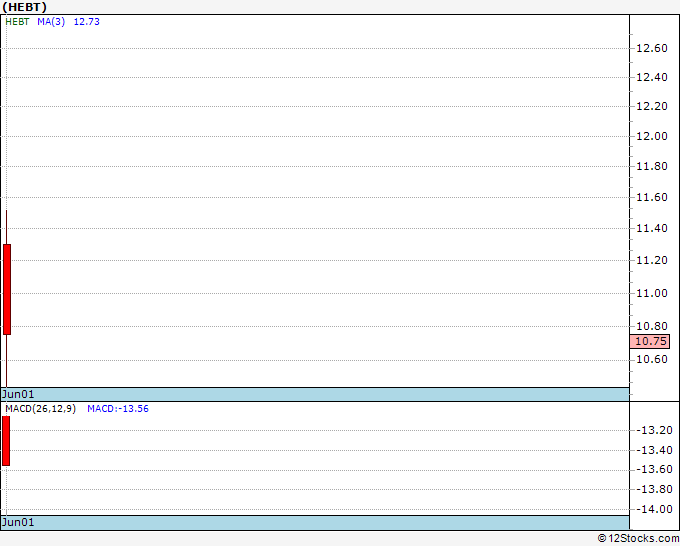
Task: Click the MACD:-13.56 value label
Action: 118,409
